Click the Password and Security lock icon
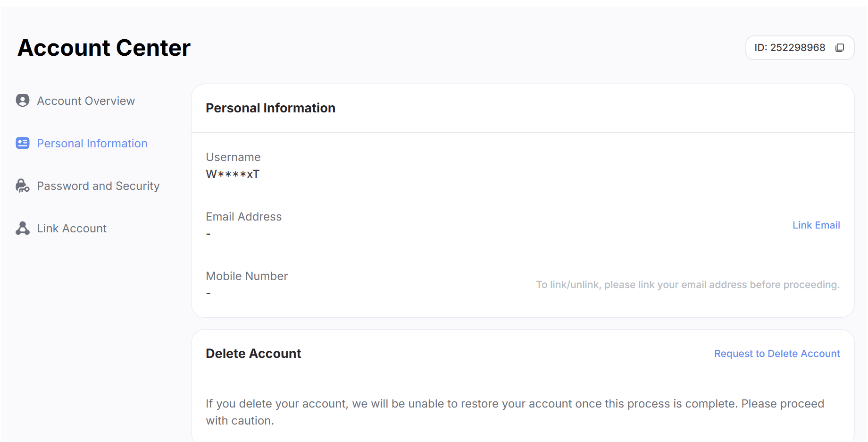Image resolution: width=868 pixels, height=442 pixels. click(x=23, y=186)
